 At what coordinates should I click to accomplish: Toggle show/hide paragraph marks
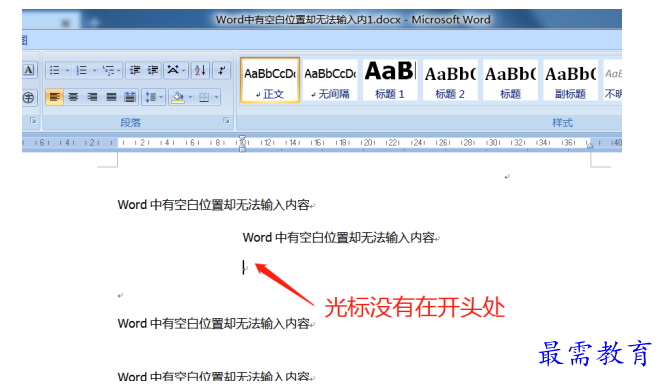point(221,70)
